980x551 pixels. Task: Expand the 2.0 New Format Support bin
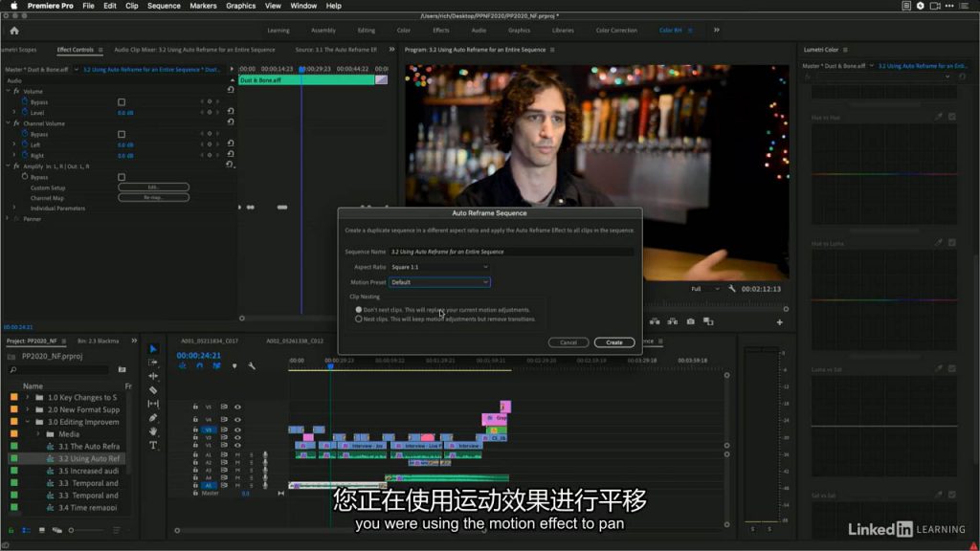pos(28,409)
